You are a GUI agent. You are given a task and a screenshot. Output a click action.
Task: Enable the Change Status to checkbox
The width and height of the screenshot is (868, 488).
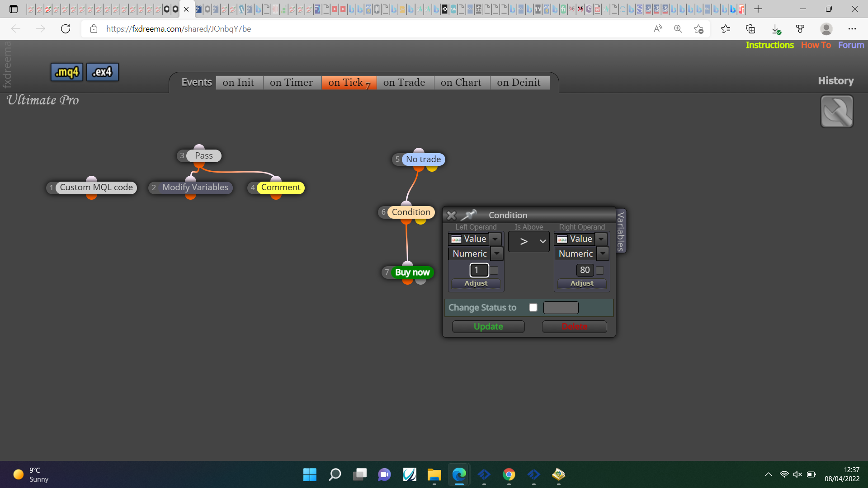pos(533,308)
